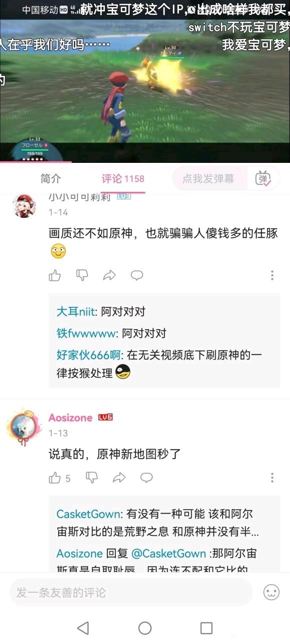This screenshot has width=290, height=644.
Task: Dislike the 画质还不如原神 comment
Action: (82, 275)
